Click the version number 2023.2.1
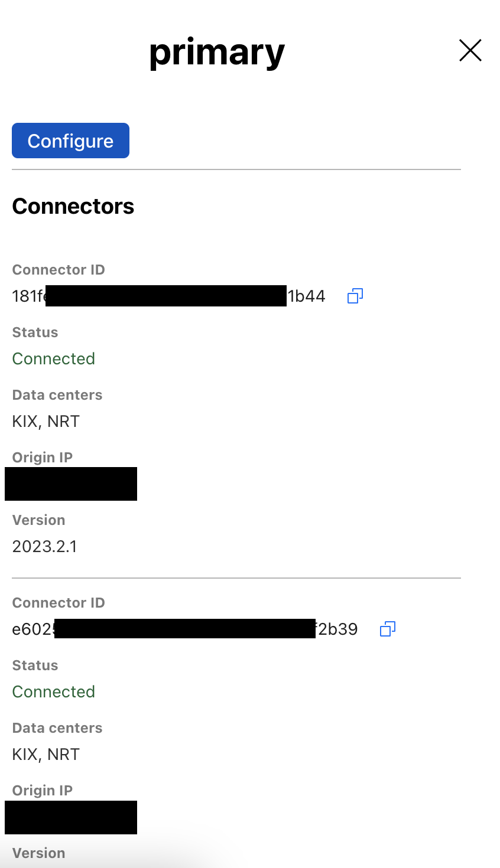Screen dimensions: 500x868 45,546
